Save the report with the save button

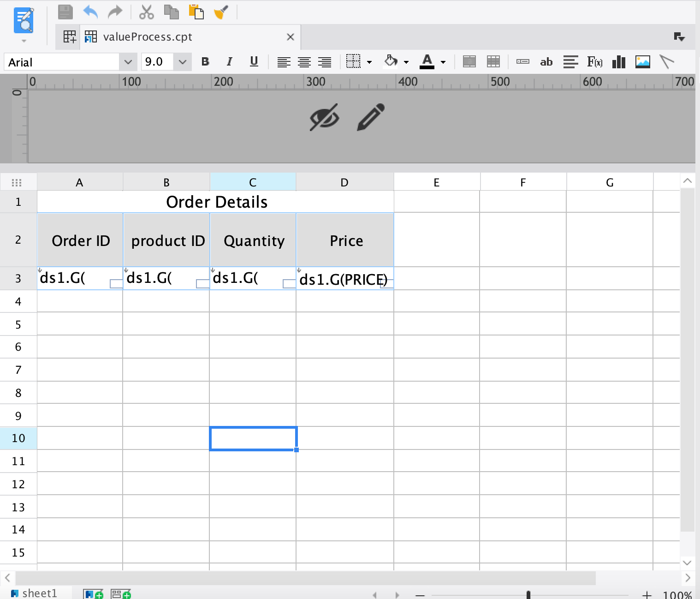point(65,12)
